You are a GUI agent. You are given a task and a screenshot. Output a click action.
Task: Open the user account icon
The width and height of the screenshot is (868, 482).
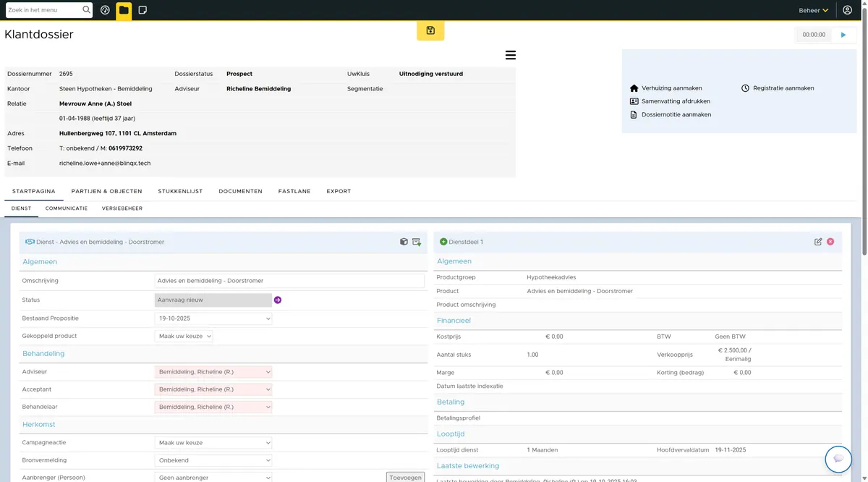pos(848,10)
